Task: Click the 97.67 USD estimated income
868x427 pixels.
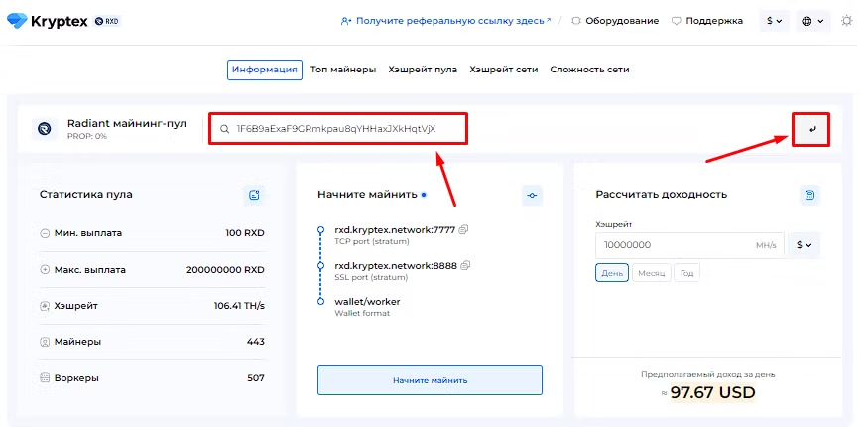Action: coord(712,392)
